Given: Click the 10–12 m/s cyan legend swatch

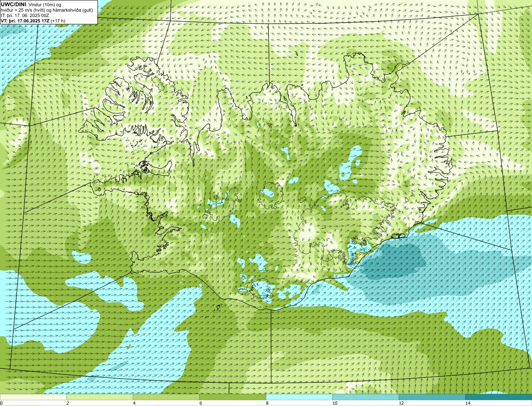Looking at the screenshot, I should click(366, 397).
